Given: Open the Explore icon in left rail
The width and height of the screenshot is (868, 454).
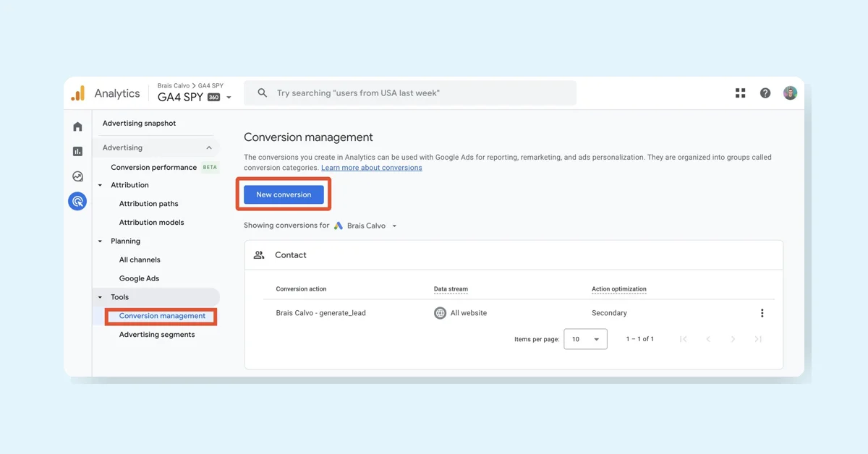Looking at the screenshot, I should (x=77, y=176).
